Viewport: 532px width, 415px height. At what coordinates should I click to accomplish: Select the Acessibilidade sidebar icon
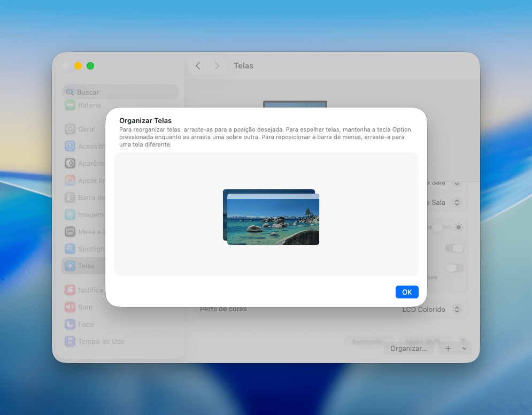click(70, 146)
